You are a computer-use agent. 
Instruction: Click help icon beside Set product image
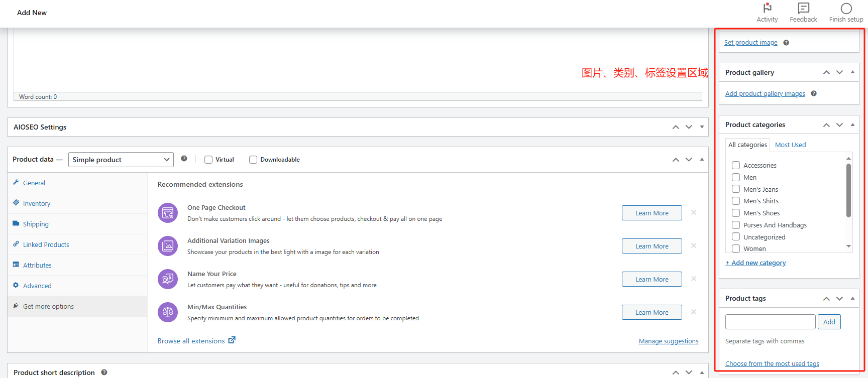(786, 43)
